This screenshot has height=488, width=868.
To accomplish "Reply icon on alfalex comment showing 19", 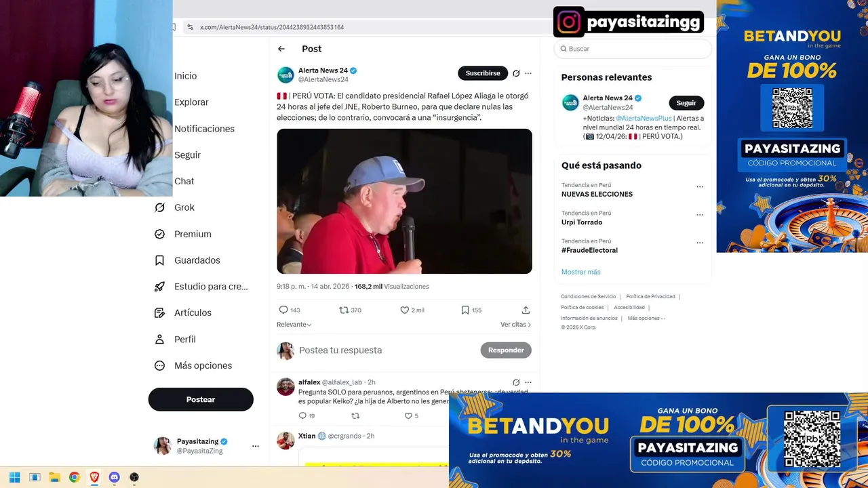I will point(302,415).
